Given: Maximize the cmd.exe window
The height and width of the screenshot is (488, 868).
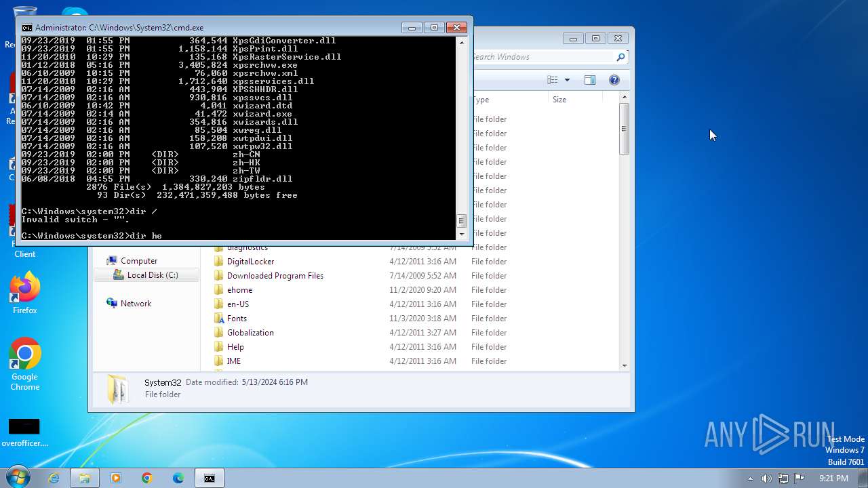Looking at the screenshot, I should (x=434, y=28).
